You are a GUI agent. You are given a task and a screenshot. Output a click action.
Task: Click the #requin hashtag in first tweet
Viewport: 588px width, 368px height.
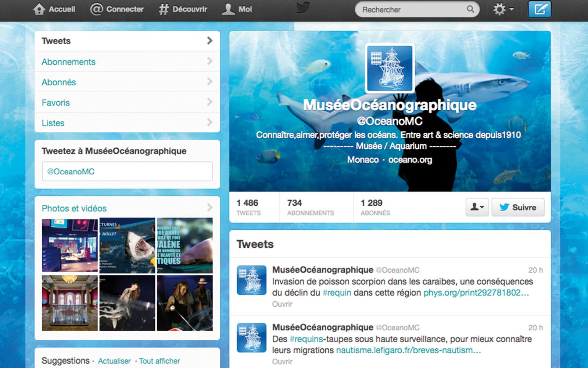(337, 293)
